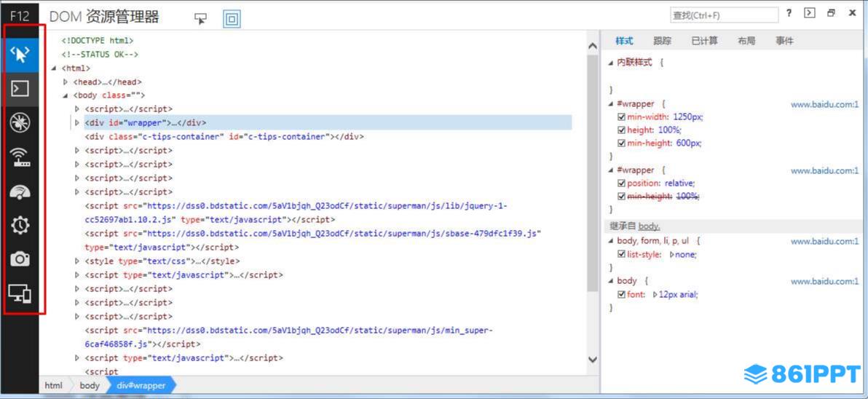Viewport: 868px width, 399px height.
Task: Toggle the struck-through min-height: 100% checkbox
Action: pyautogui.click(x=621, y=197)
